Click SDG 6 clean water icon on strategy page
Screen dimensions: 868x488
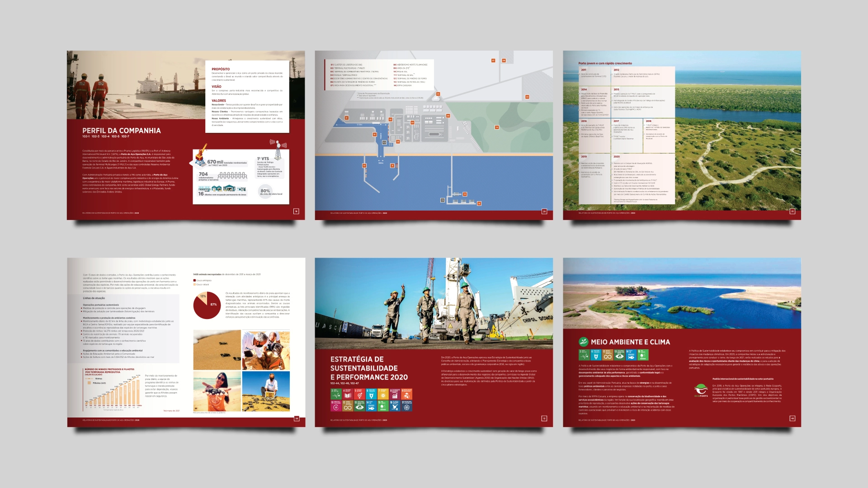tap(371, 394)
